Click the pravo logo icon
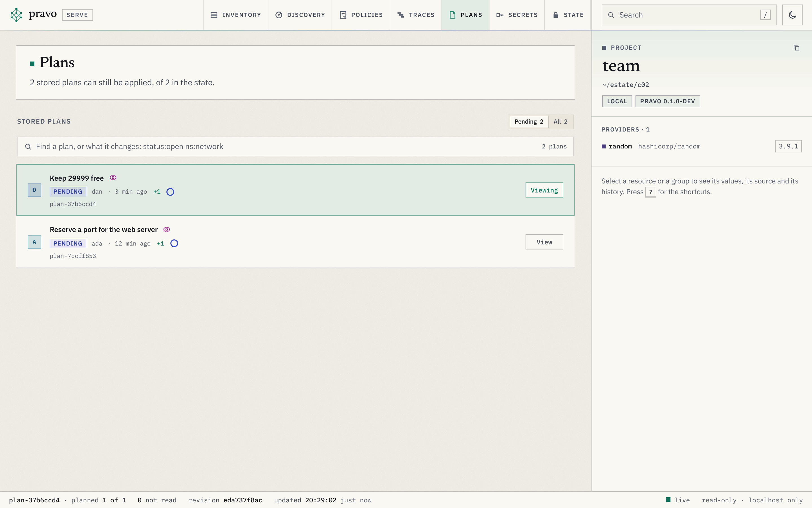The width and height of the screenshot is (812, 508). pyautogui.click(x=16, y=15)
